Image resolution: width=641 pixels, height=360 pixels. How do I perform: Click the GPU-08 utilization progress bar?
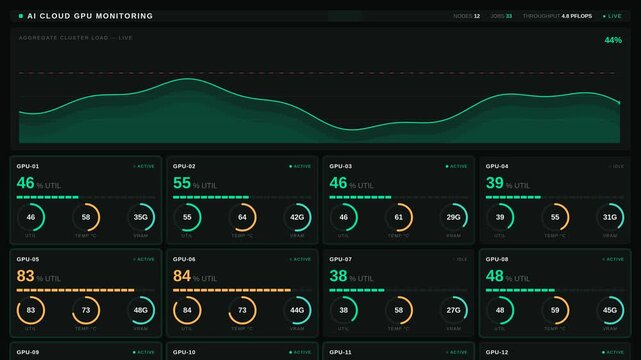[x=555, y=290]
